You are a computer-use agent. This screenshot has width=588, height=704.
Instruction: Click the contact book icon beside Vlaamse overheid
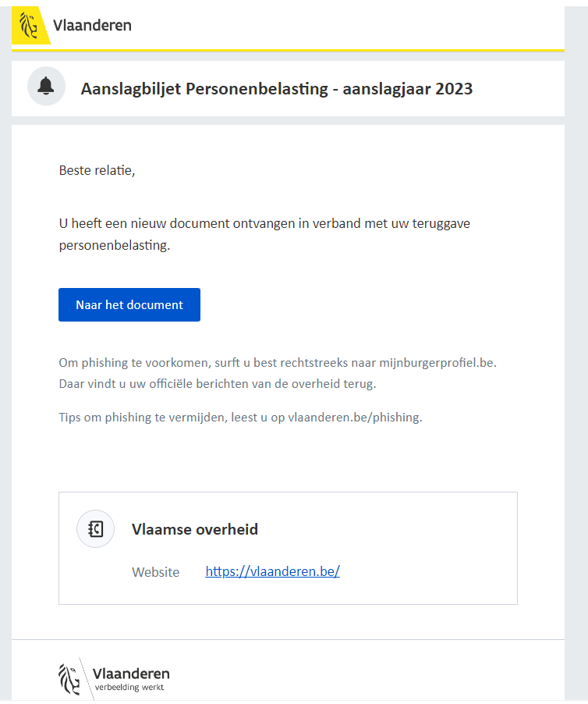[x=96, y=529]
